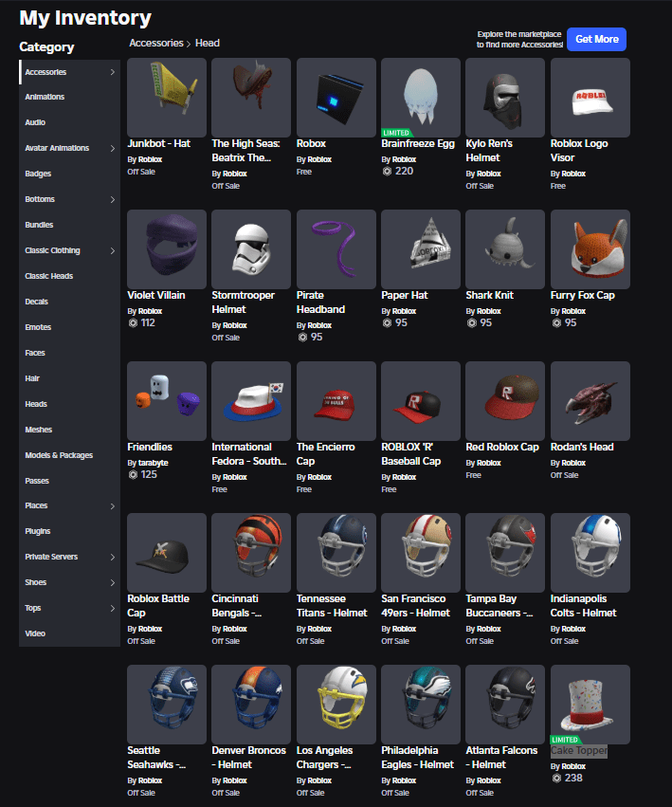Open the Red Roblox Cap thumbnail
This screenshot has height=807, width=672.
pos(505,401)
